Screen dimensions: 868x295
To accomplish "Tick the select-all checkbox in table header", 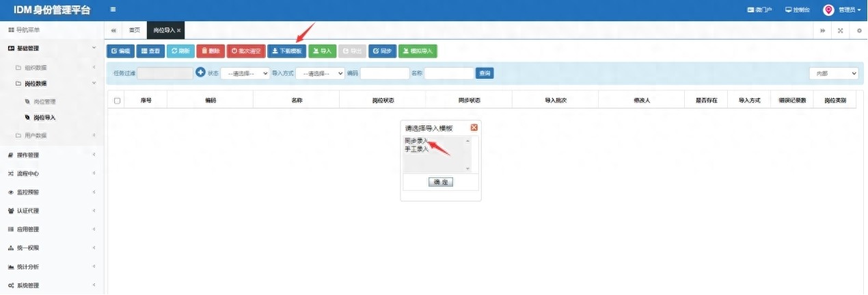I will pyautogui.click(x=117, y=101).
